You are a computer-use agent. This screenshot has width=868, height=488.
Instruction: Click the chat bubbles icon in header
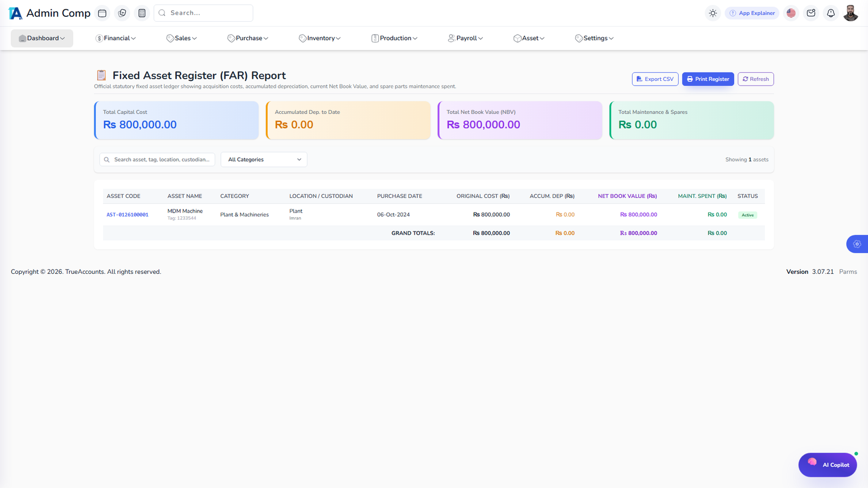[x=122, y=13]
